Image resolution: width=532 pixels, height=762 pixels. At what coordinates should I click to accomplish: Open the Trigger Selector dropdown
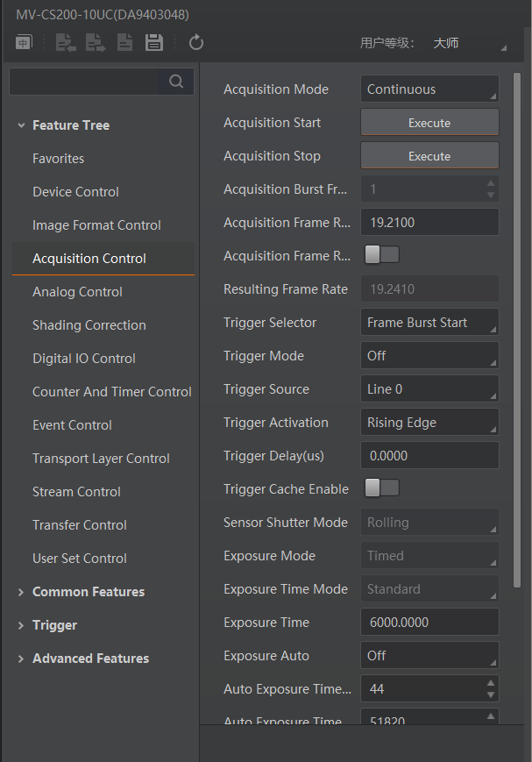(x=429, y=322)
